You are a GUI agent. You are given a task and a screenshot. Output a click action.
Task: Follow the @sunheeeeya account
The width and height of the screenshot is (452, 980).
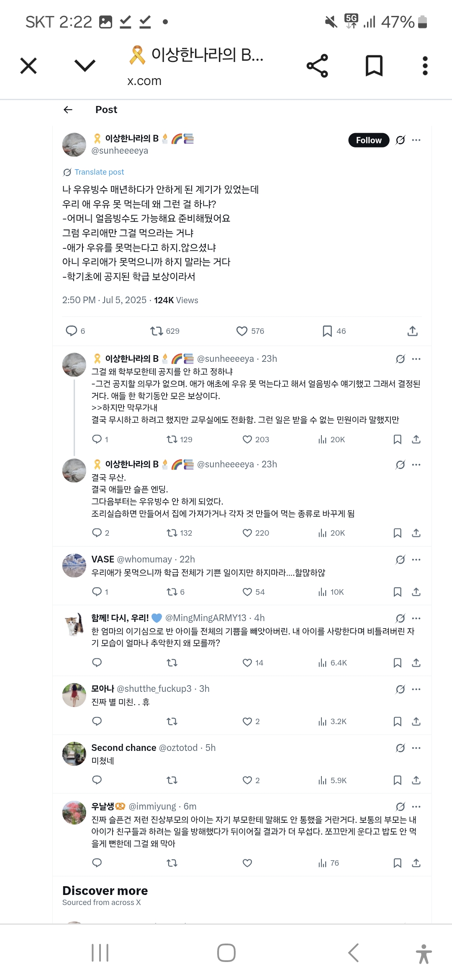pyautogui.click(x=368, y=140)
